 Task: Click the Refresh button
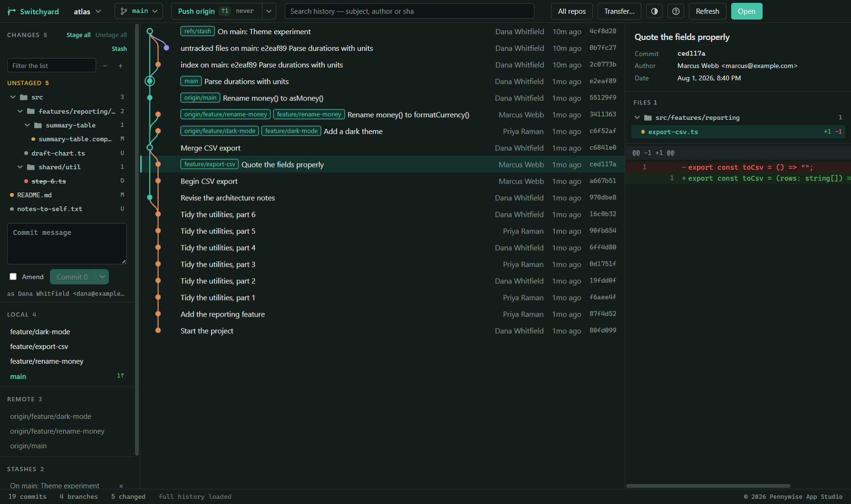(707, 11)
